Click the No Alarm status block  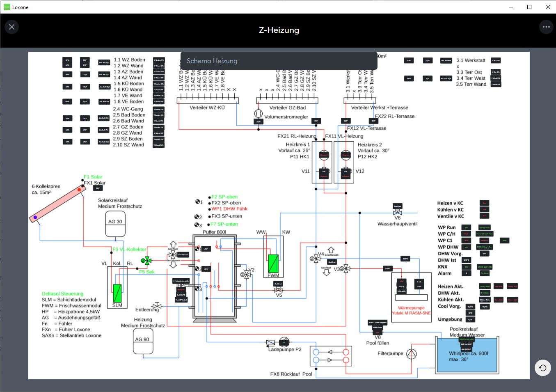[x=485, y=273]
